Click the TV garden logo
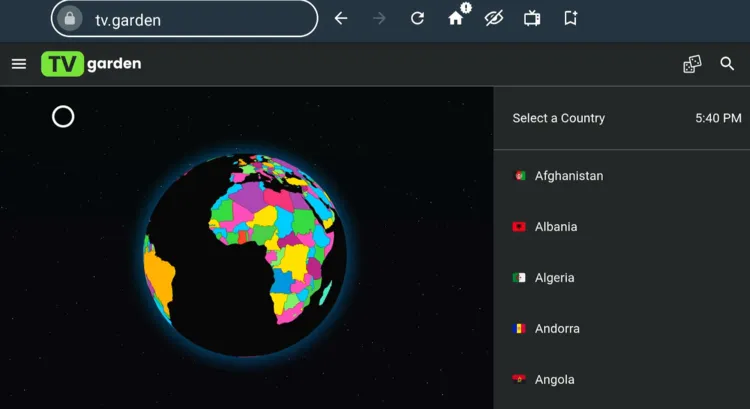Viewport: 750px width, 409px height. 91,64
